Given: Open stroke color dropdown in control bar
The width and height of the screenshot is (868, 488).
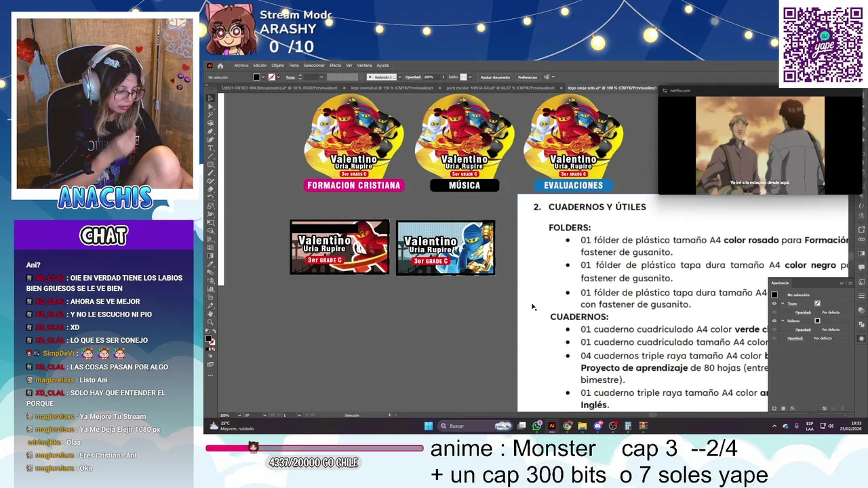Looking at the screenshot, I should 279,77.
